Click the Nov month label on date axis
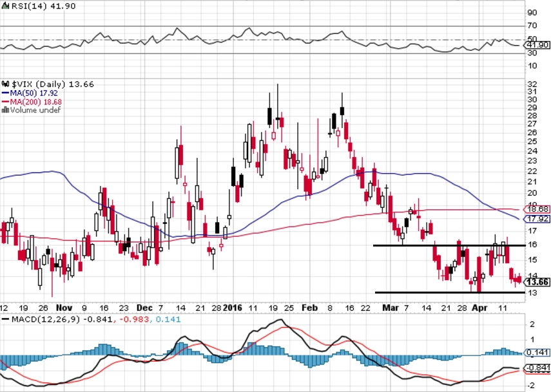 pyautogui.click(x=64, y=308)
